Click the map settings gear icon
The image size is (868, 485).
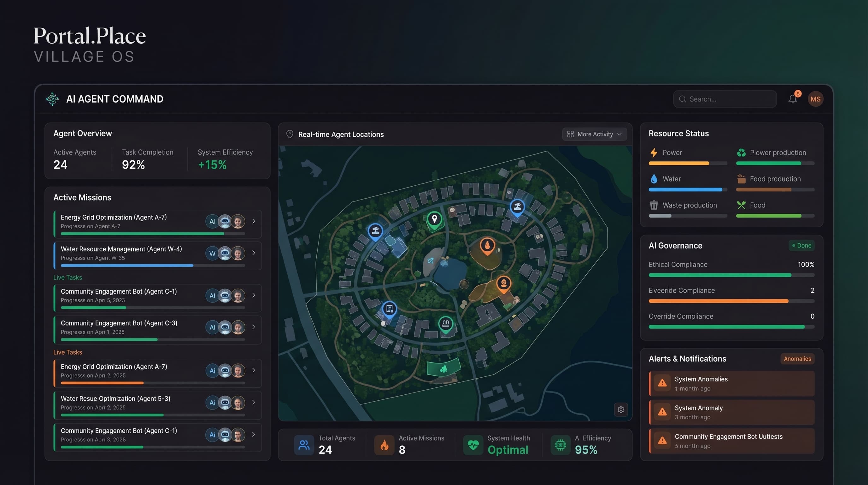(621, 410)
